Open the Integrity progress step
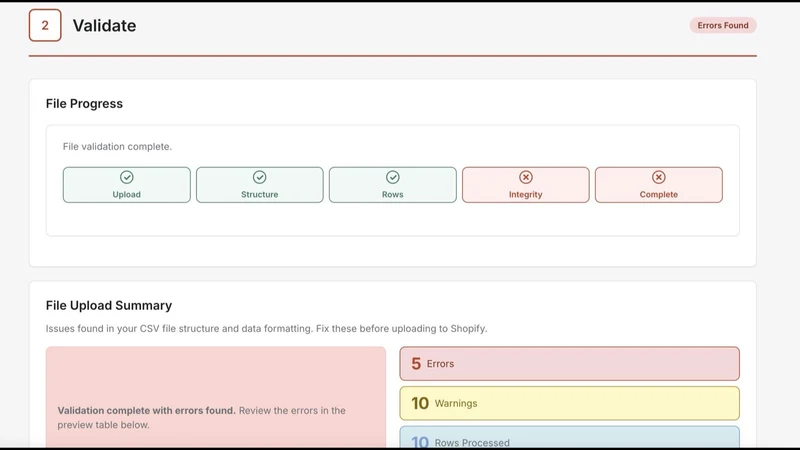This screenshot has height=450, width=800. coord(526,185)
